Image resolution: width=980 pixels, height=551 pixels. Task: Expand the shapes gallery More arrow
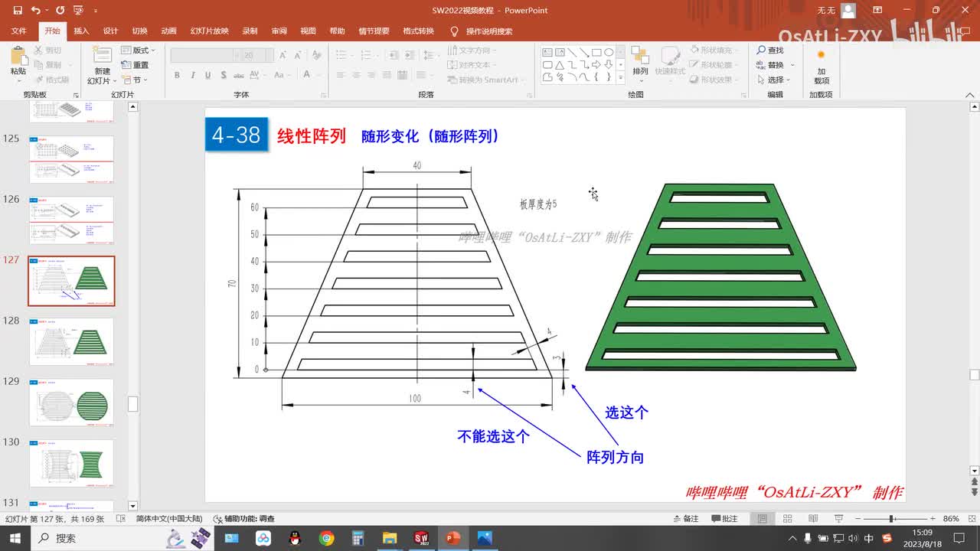pyautogui.click(x=620, y=77)
